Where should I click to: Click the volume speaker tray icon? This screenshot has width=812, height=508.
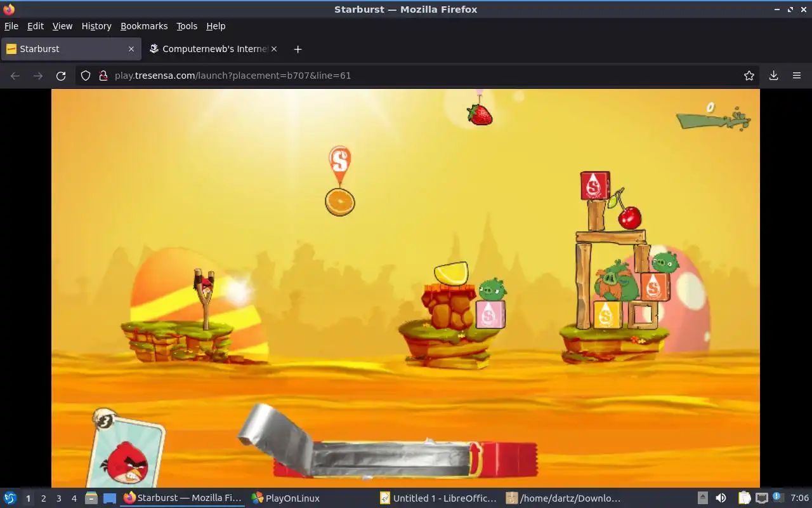point(721,498)
